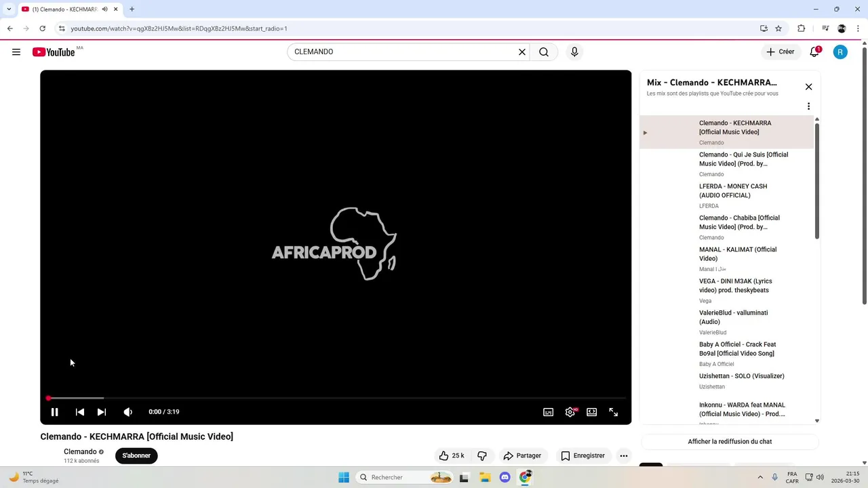
Task: Open the YouTube guide hamburger menu
Action: pos(16,52)
